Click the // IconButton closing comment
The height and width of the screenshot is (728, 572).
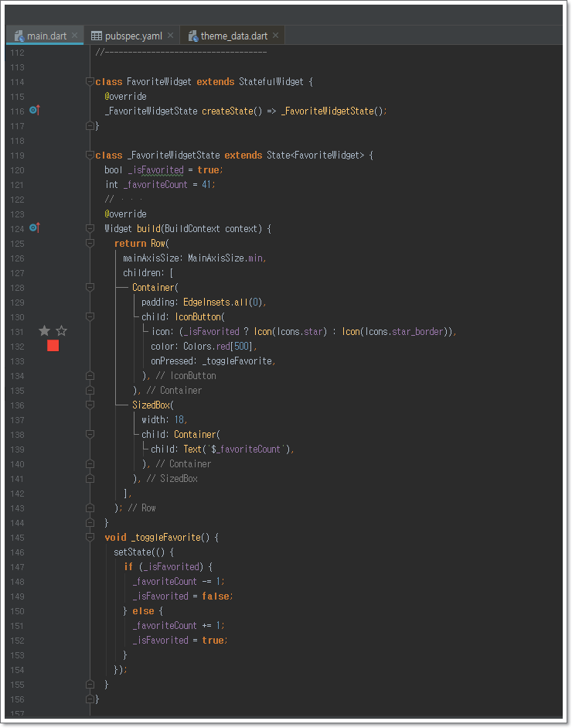186,376
